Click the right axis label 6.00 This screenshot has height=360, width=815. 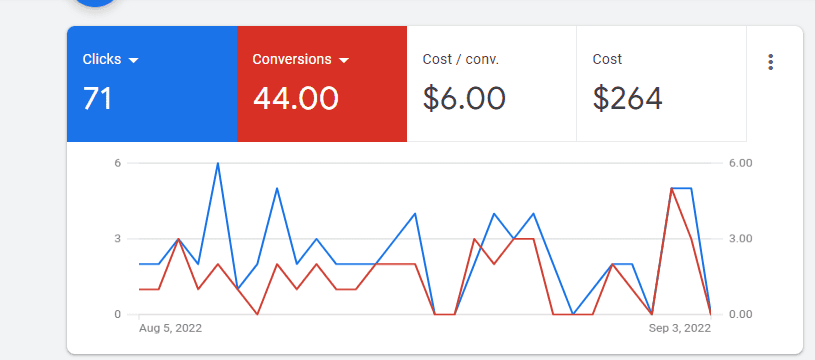tap(741, 163)
